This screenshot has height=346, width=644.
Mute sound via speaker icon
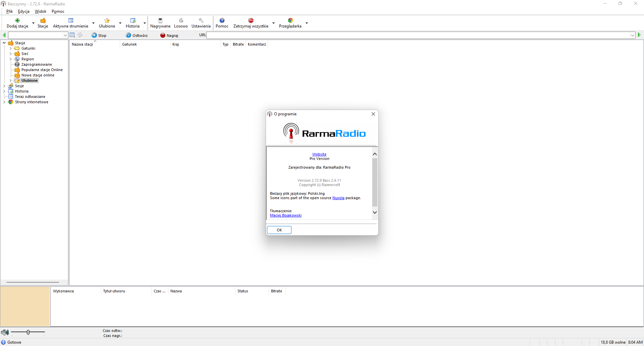click(x=5, y=332)
